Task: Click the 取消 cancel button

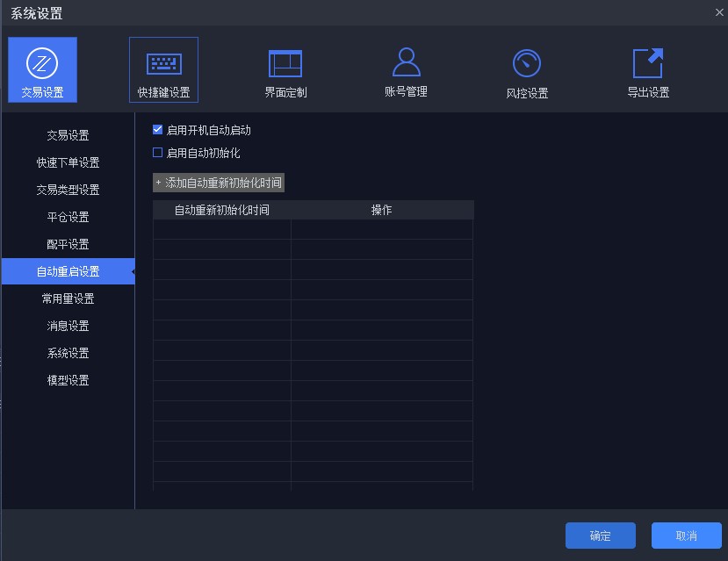Action: coord(686,536)
